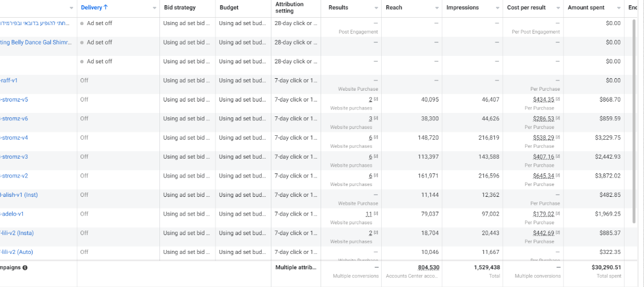Click the Bid strategy column header

click(179, 7)
